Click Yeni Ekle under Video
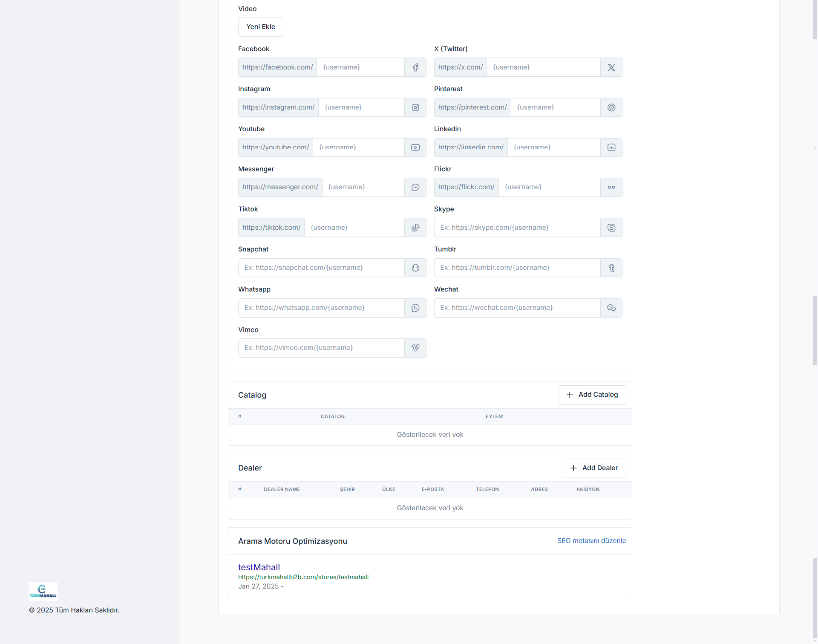818x644 pixels. (x=261, y=27)
